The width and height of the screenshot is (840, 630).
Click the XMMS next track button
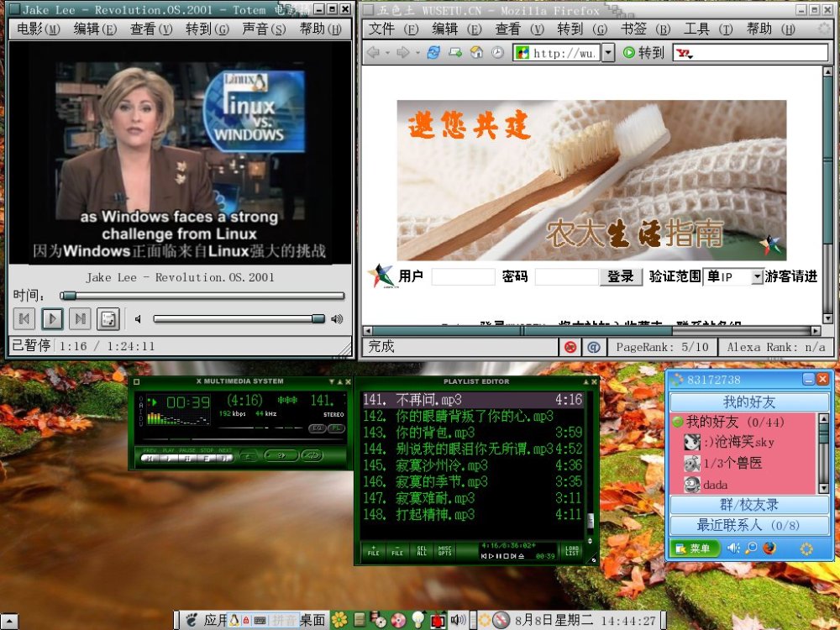click(224, 458)
